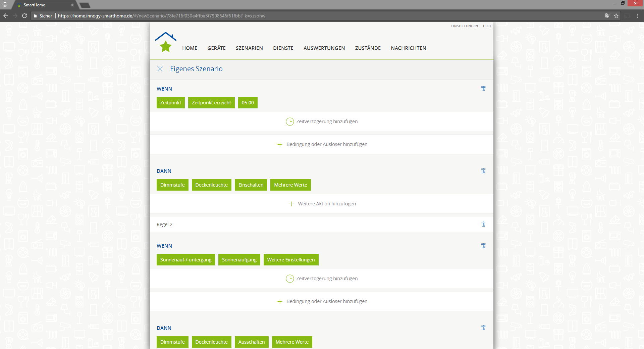Add condition or trigger under second WENN
644x349 pixels.
point(322,301)
